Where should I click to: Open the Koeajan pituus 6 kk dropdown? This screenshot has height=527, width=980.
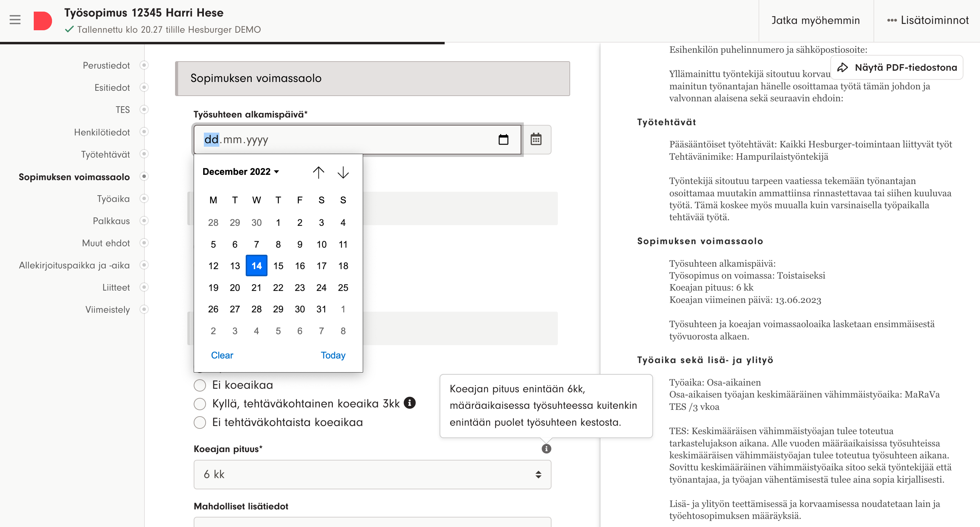tap(372, 474)
